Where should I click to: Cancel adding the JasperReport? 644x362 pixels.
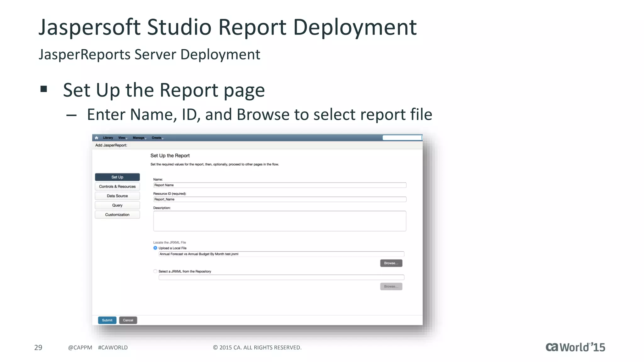coord(128,320)
